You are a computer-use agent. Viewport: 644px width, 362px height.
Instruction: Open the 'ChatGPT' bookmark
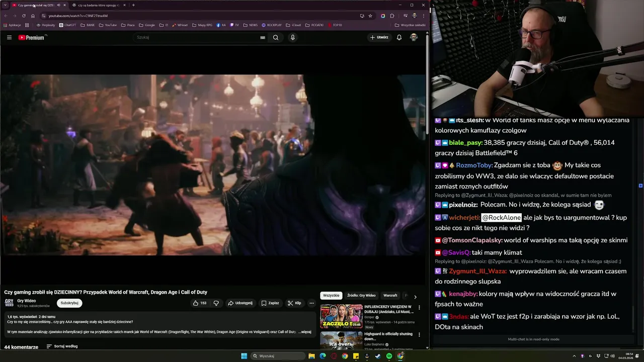(67, 25)
